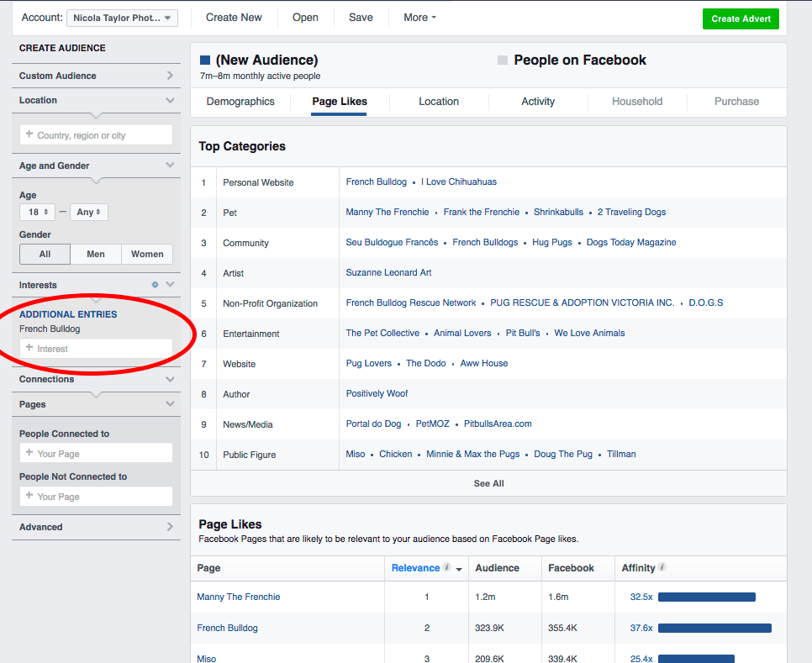Click the Relevance column info icon
This screenshot has height=663, width=812.
(x=447, y=567)
